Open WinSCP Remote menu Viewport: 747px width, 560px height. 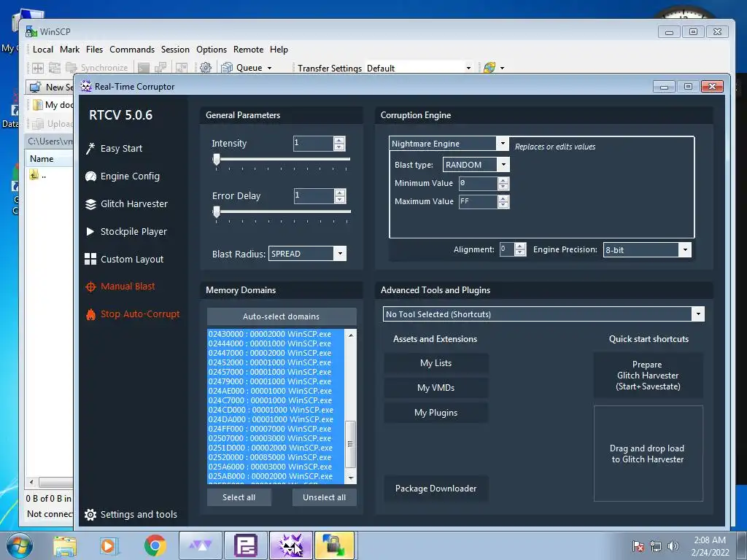[248, 50]
